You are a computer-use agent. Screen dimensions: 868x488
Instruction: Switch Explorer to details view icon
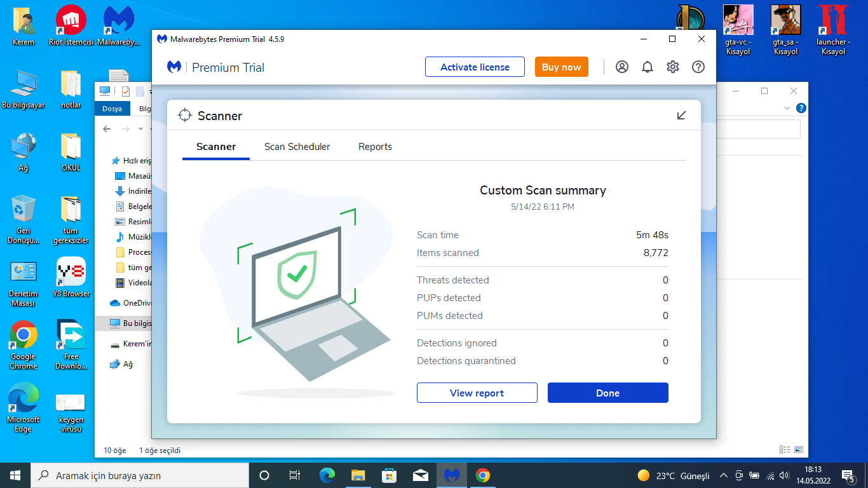coord(785,450)
